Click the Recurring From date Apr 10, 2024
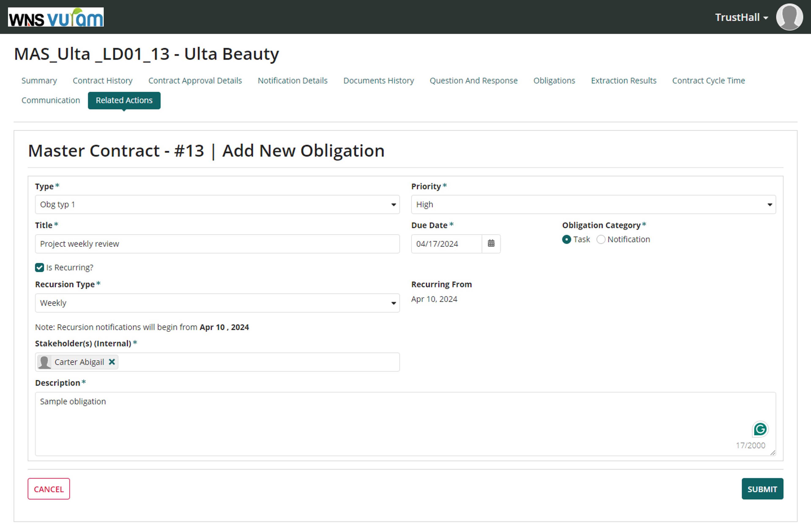 [x=434, y=299]
